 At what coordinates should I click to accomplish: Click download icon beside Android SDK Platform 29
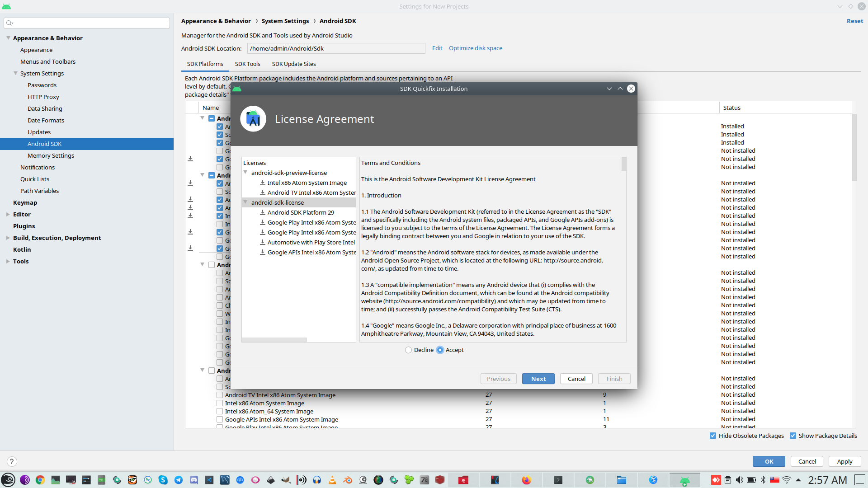coord(262,212)
